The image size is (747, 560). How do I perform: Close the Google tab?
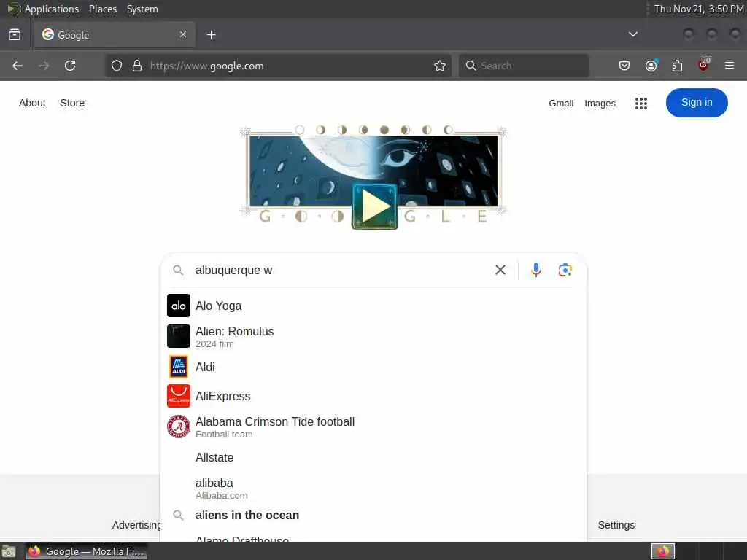[x=183, y=34]
